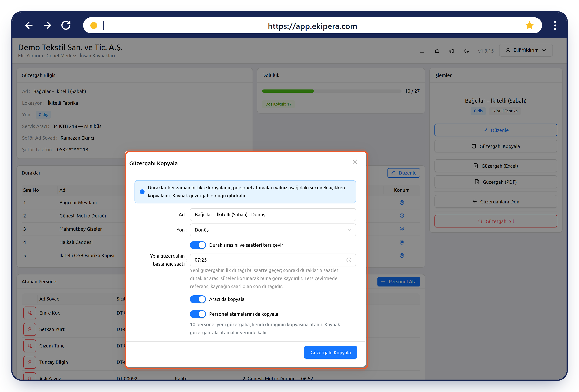Open the browser three-dot menu

coord(555,25)
